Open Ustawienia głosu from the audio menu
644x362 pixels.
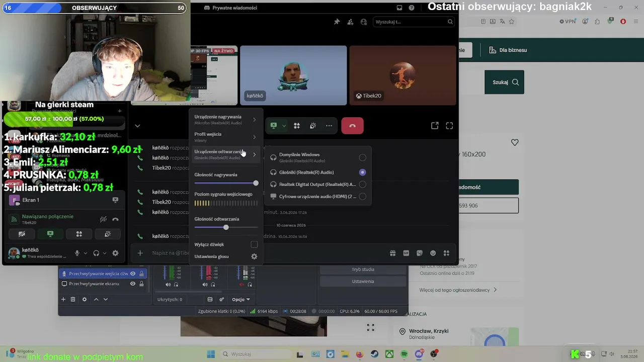[226, 256]
